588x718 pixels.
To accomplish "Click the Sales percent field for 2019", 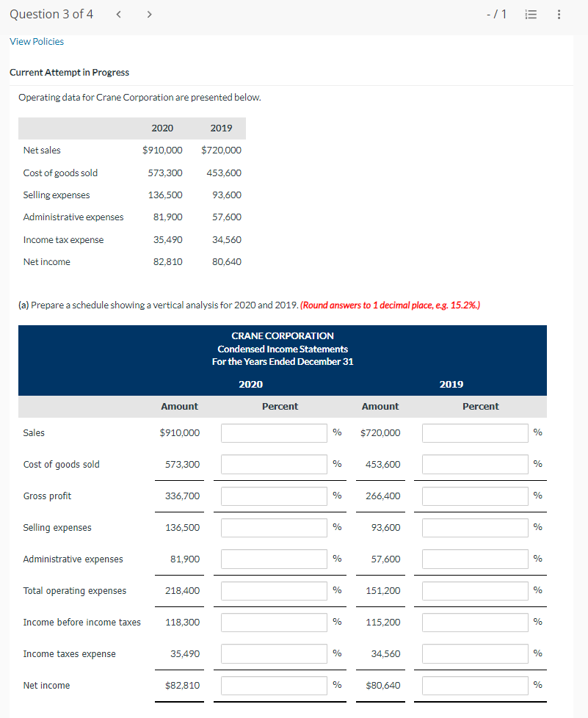I will tap(475, 432).
